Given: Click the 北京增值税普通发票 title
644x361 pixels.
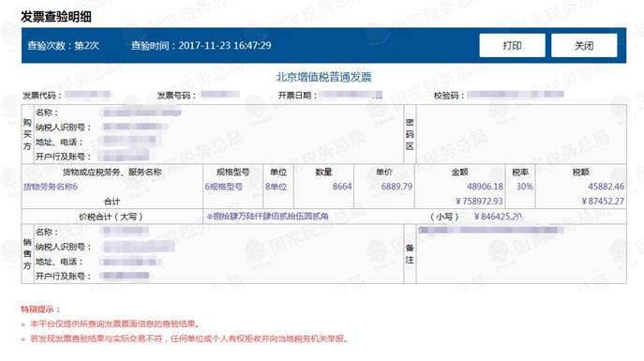Looking at the screenshot, I should point(323,77).
